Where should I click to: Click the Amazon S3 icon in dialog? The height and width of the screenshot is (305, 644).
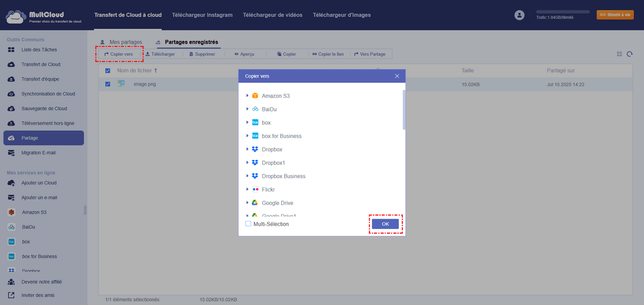255,95
